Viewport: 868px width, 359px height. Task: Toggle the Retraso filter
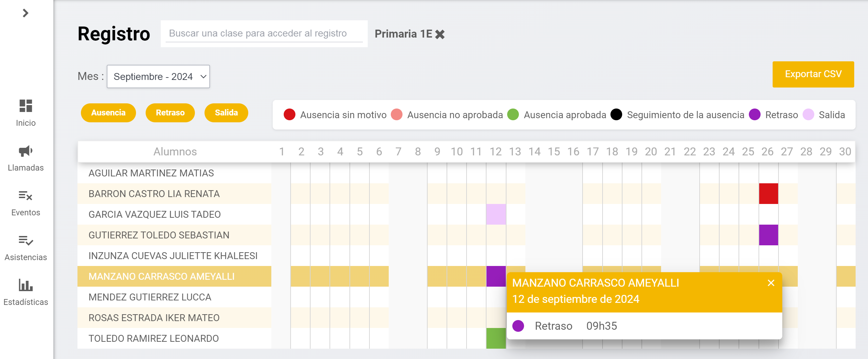(x=170, y=112)
